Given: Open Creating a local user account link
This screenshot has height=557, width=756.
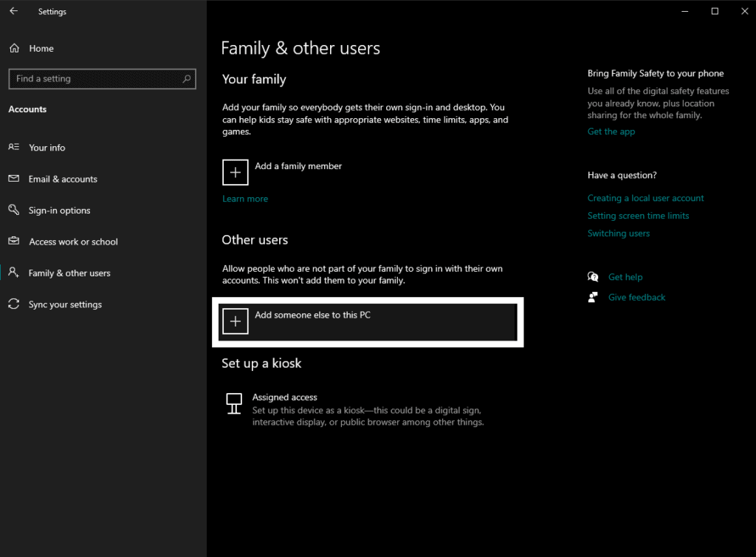Looking at the screenshot, I should tap(645, 197).
